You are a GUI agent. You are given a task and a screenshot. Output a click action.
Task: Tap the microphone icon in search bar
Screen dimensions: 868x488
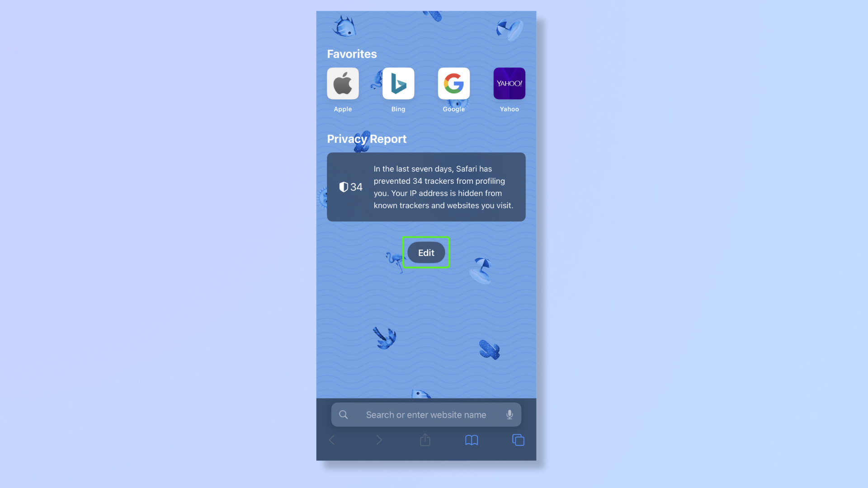[509, 414]
